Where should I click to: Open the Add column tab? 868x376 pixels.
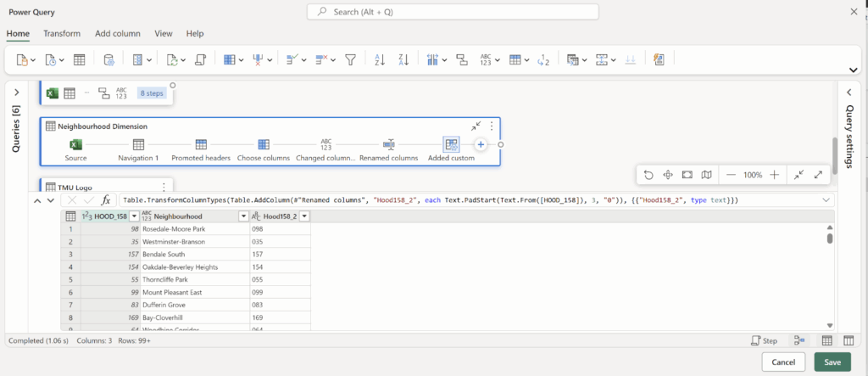117,34
